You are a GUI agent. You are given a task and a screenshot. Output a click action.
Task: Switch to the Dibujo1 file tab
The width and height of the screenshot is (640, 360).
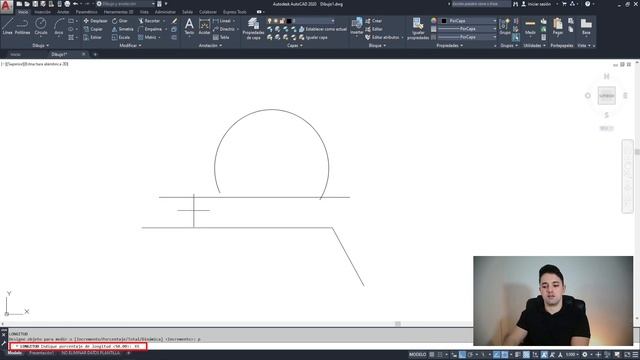click(x=60, y=54)
